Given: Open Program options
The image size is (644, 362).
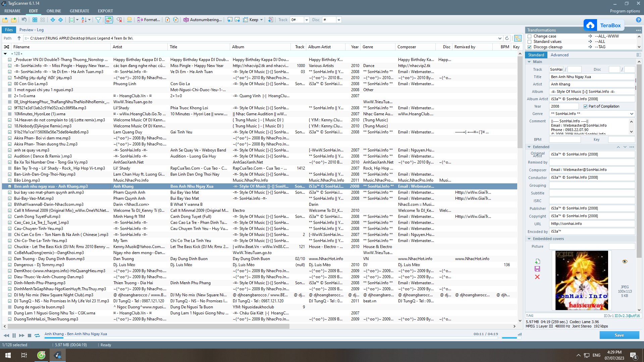Looking at the screenshot, I should [625, 11].
